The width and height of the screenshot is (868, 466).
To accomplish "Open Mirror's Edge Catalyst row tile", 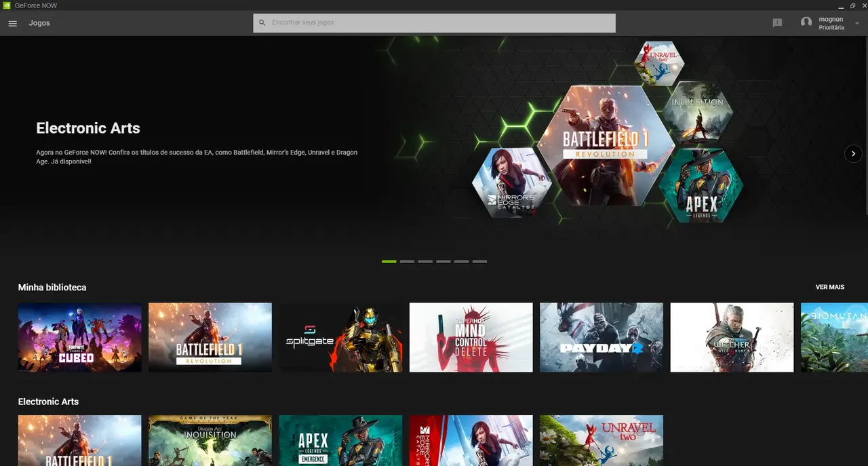I will coord(471,440).
